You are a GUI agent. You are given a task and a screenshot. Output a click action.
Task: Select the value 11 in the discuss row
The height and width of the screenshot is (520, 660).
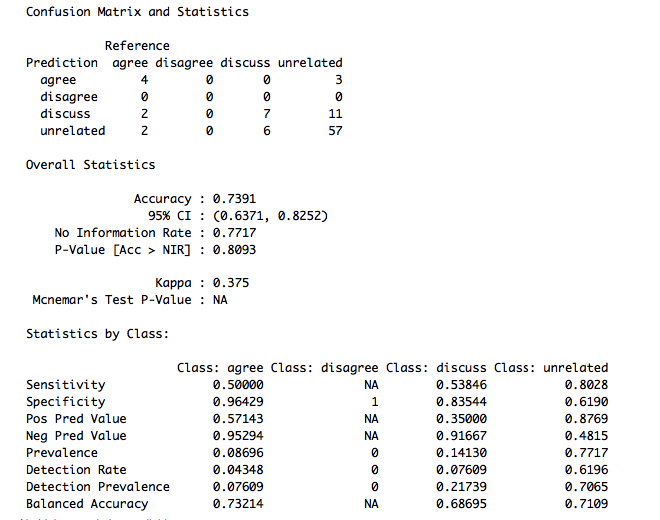(335, 114)
